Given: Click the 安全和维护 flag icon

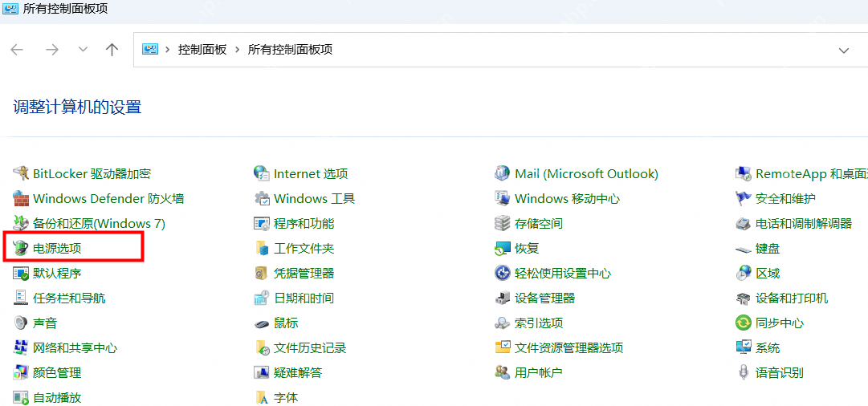Looking at the screenshot, I should click(x=743, y=198).
